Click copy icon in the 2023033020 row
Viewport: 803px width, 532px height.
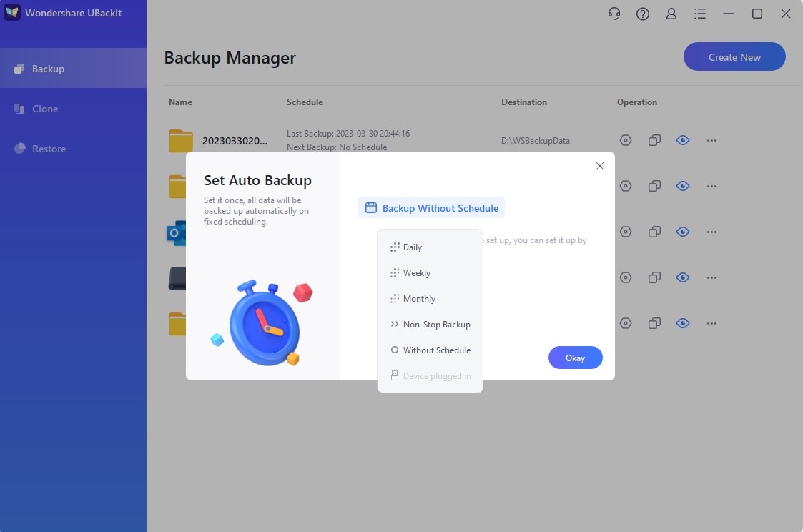click(x=654, y=140)
